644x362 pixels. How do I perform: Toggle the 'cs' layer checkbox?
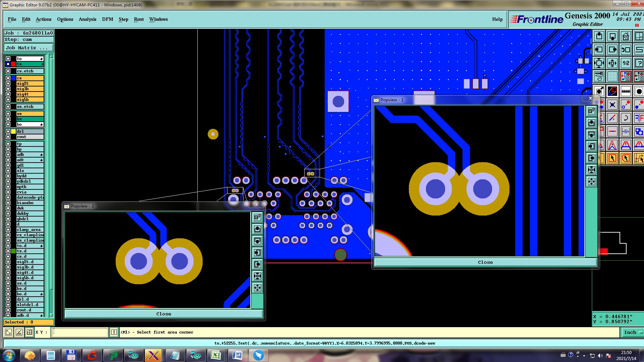[8, 78]
